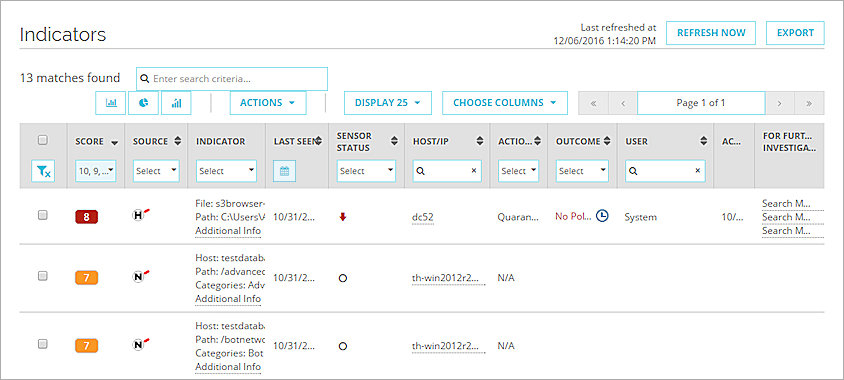Sort by Outcome column arrows
This screenshot has width=844, height=380.
click(607, 142)
